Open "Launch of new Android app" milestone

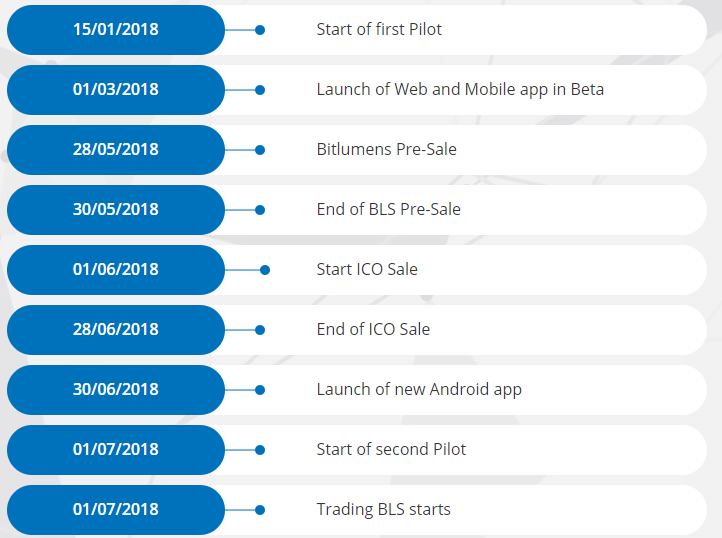(x=419, y=390)
